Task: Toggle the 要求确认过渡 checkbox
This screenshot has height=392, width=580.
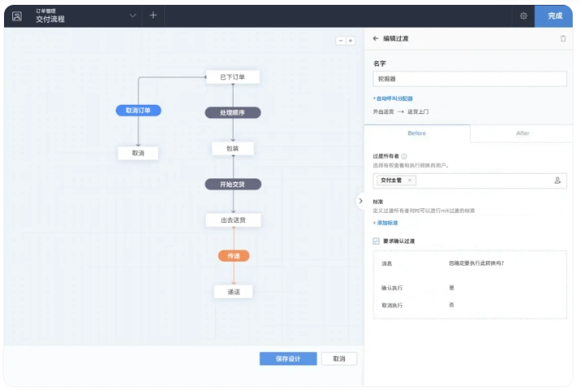Action: pos(376,241)
